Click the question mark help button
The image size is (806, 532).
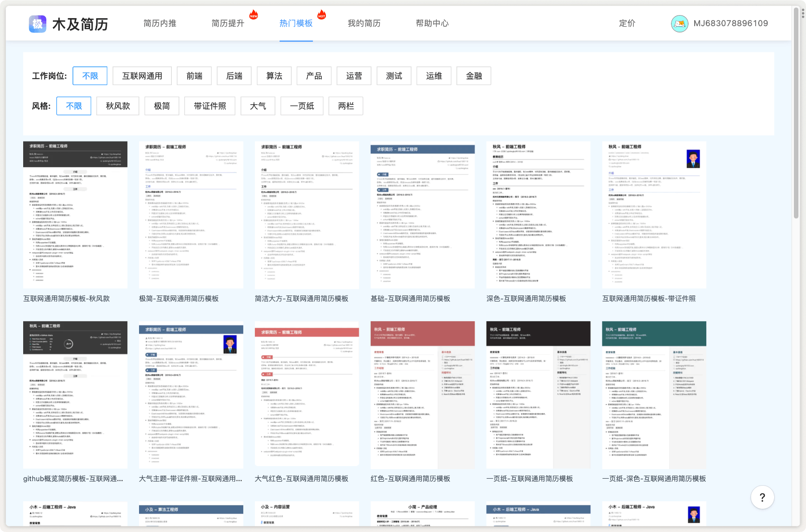click(762, 497)
